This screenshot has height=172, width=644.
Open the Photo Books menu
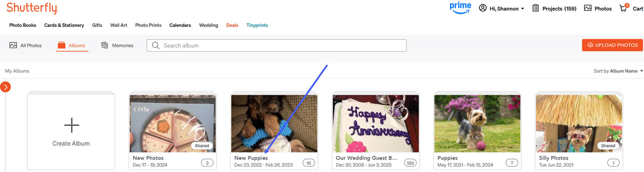coord(23,25)
